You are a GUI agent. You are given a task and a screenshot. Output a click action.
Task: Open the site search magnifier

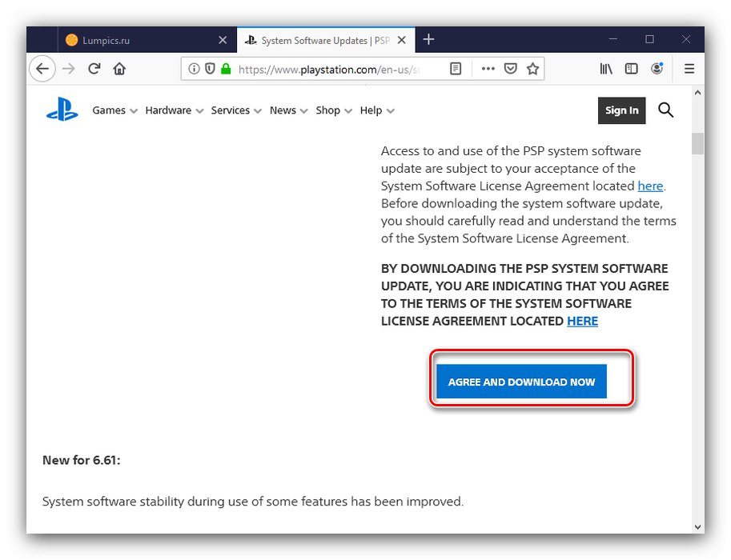tap(665, 110)
